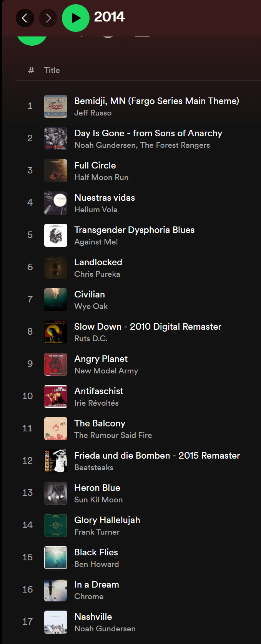Go to the Half Moon Run artist page
This screenshot has width=261, height=644.
tap(101, 177)
